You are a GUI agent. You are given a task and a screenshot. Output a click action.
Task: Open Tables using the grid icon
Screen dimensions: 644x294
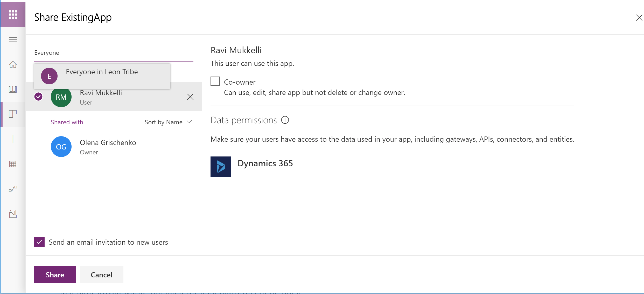coord(13,164)
